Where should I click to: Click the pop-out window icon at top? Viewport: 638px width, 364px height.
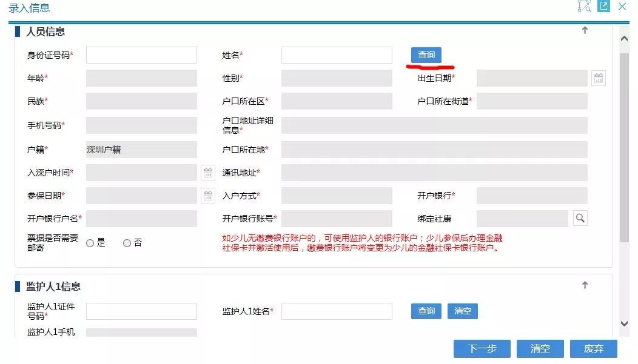coord(603,6)
